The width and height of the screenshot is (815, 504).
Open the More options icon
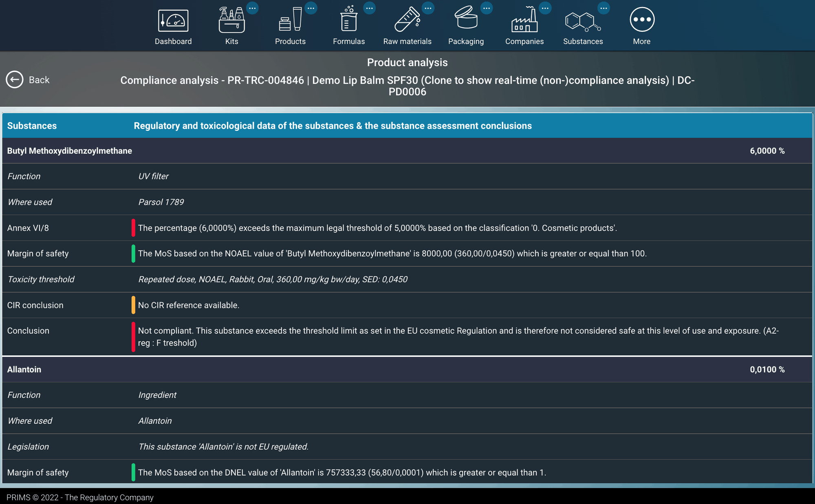point(641,19)
